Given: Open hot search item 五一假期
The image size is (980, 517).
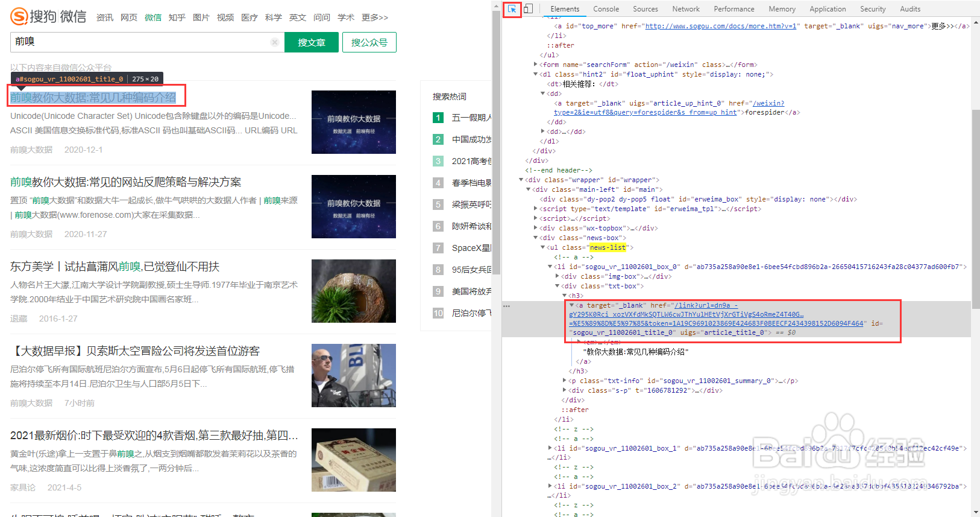Looking at the screenshot, I should tap(471, 118).
